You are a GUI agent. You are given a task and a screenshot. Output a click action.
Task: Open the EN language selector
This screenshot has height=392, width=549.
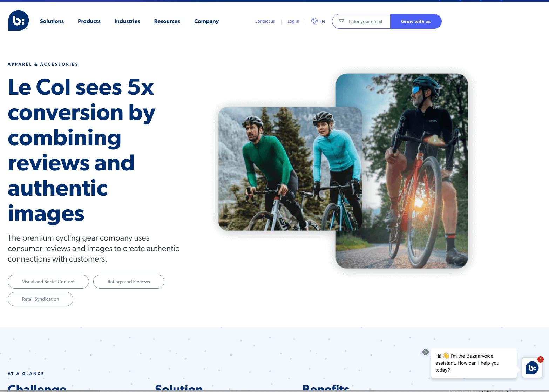pyautogui.click(x=322, y=22)
